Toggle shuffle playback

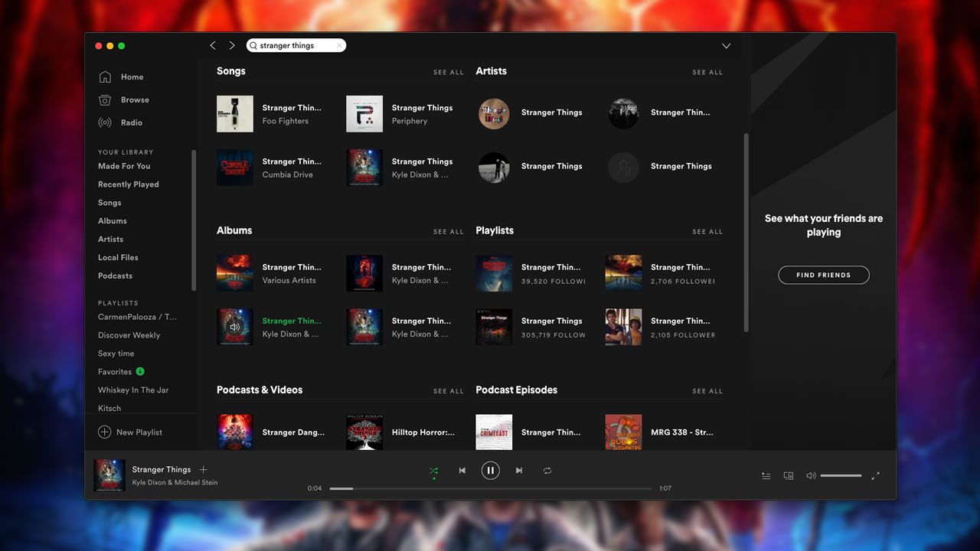pos(434,471)
